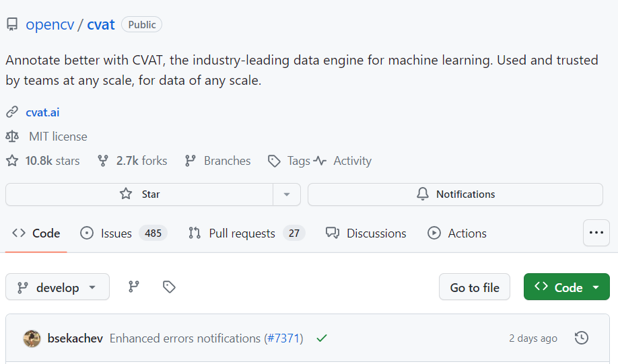Select the Code tab
Image resolution: width=618 pixels, height=364 pixels.
[36, 233]
